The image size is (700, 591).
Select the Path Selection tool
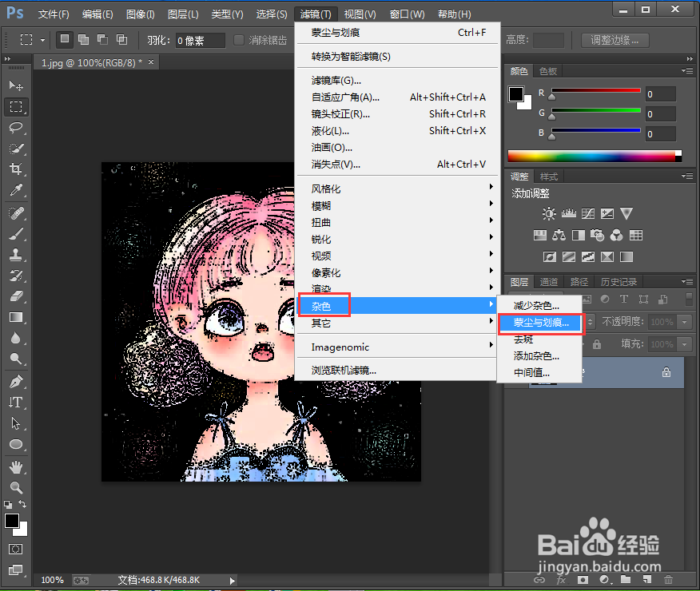(16, 422)
